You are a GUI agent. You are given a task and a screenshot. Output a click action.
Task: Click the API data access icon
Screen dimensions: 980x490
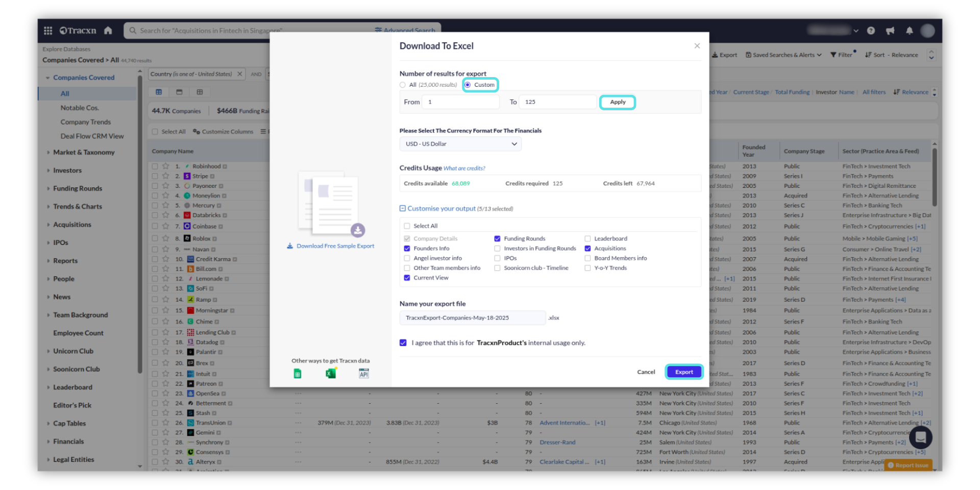click(x=363, y=374)
